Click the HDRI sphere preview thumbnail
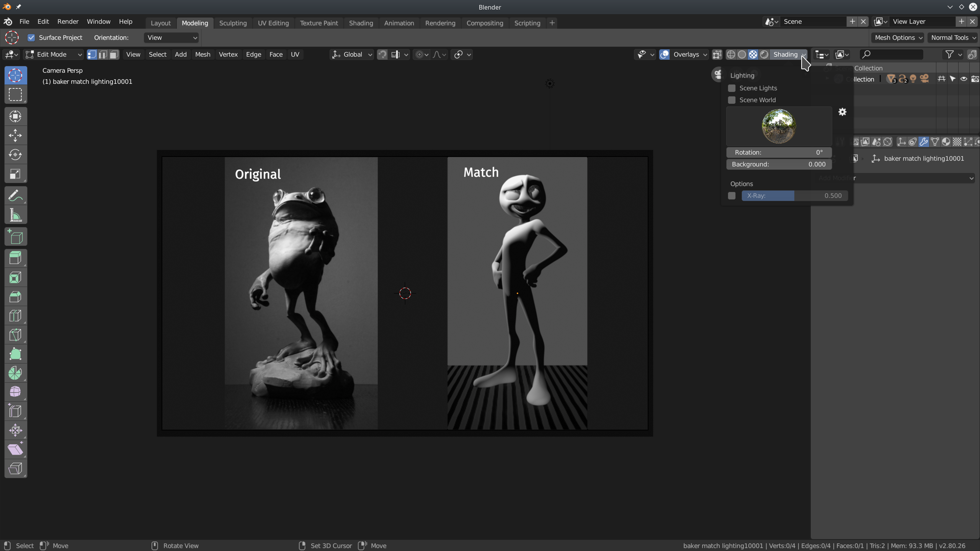Screen dimensions: 980x551 779,126
